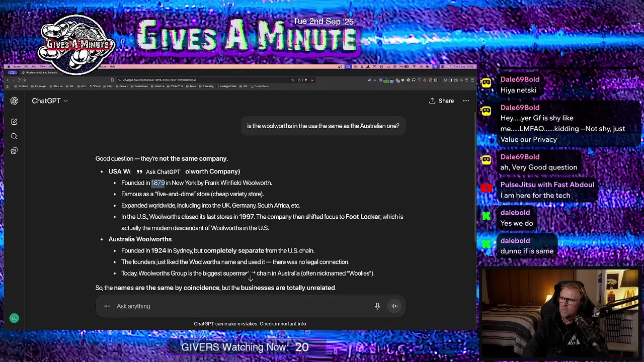Select the Woolworths USA vs Australia tab

(x=41, y=72)
